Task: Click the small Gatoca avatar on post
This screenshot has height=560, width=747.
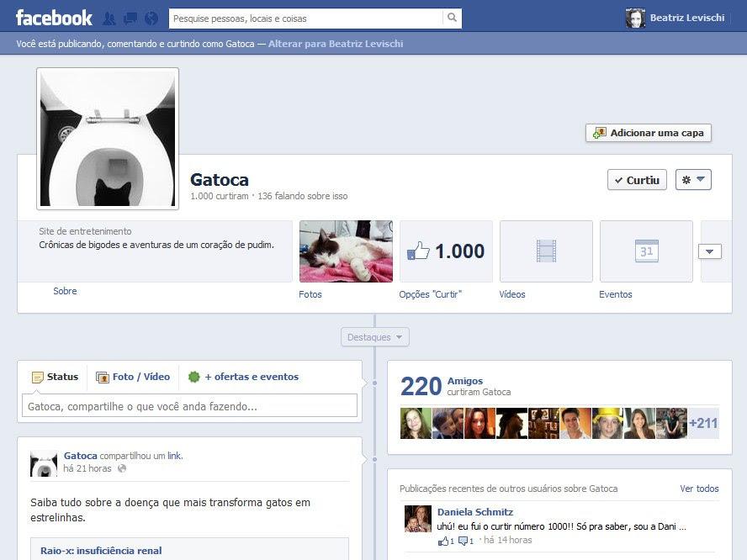Action: pyautogui.click(x=44, y=463)
